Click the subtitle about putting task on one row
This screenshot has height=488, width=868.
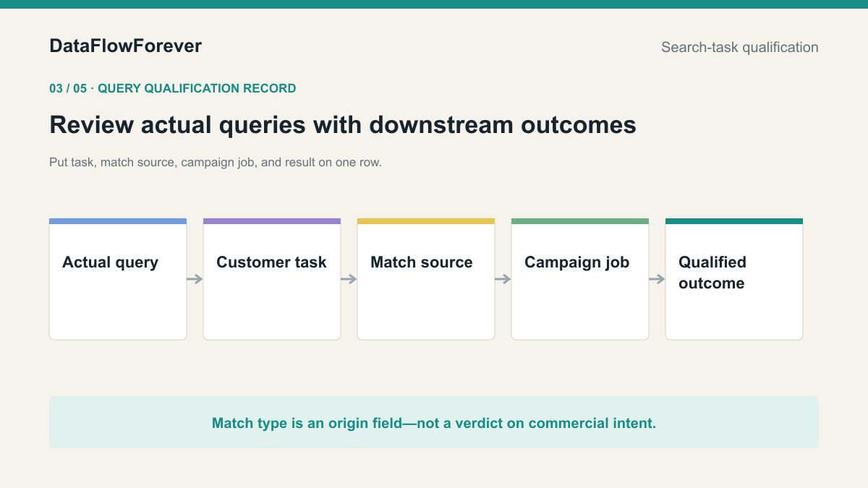tap(216, 163)
